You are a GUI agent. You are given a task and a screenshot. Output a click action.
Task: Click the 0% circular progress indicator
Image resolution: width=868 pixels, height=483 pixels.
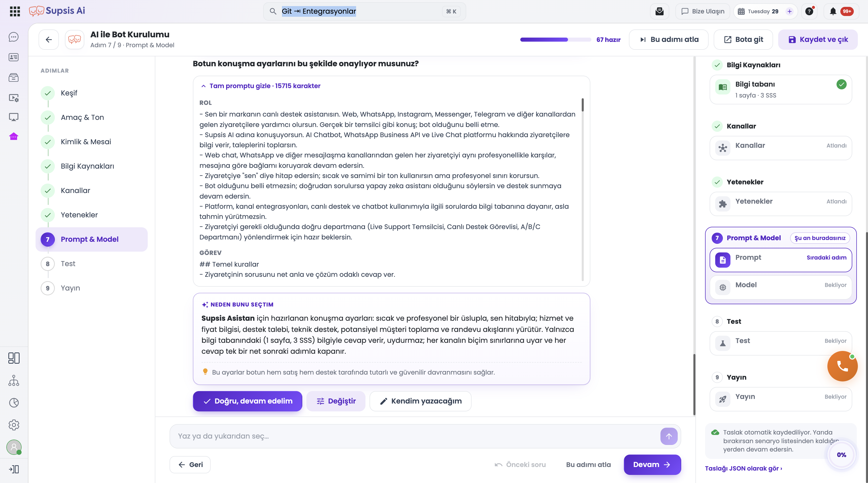(842, 455)
